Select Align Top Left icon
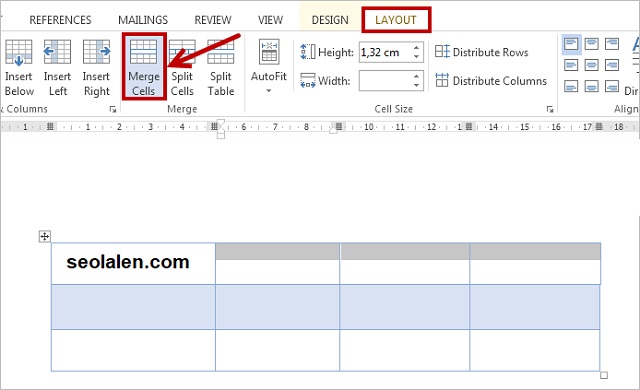Image resolution: width=640 pixels, height=390 pixels. coord(571,44)
